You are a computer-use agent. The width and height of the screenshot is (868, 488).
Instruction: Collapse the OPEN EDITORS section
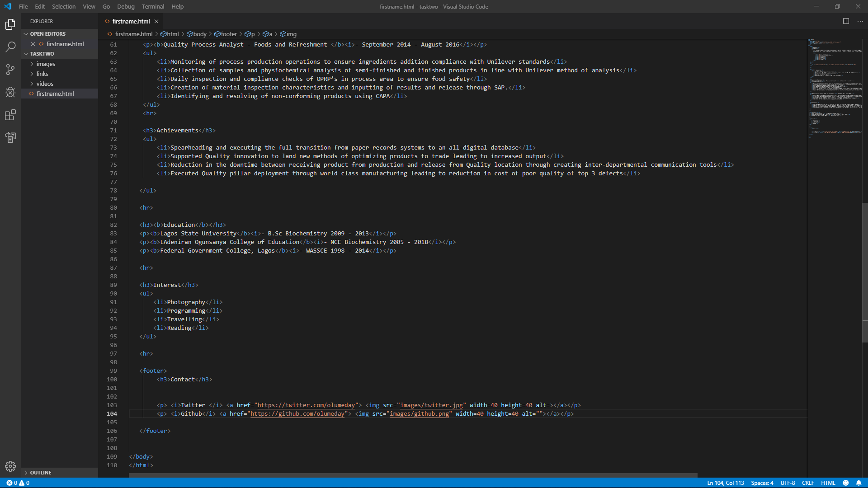(47, 34)
